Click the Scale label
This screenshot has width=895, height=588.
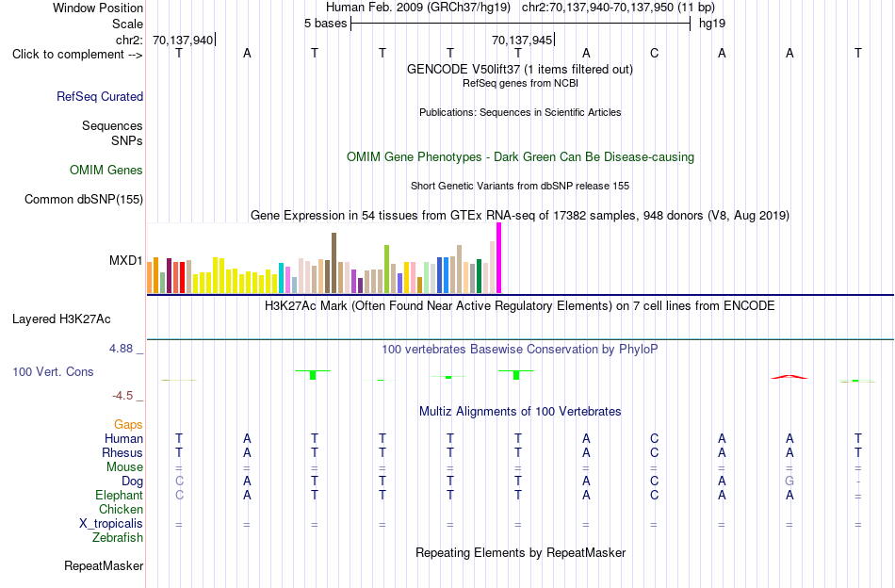pyautogui.click(x=127, y=24)
